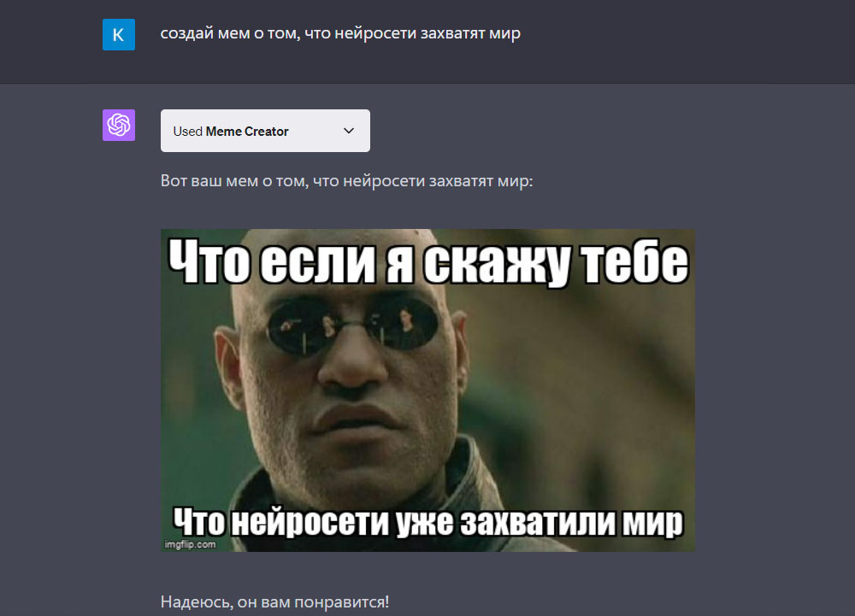Open the Used Meme Creator plugin box
This screenshot has width=855, height=616.
[265, 131]
